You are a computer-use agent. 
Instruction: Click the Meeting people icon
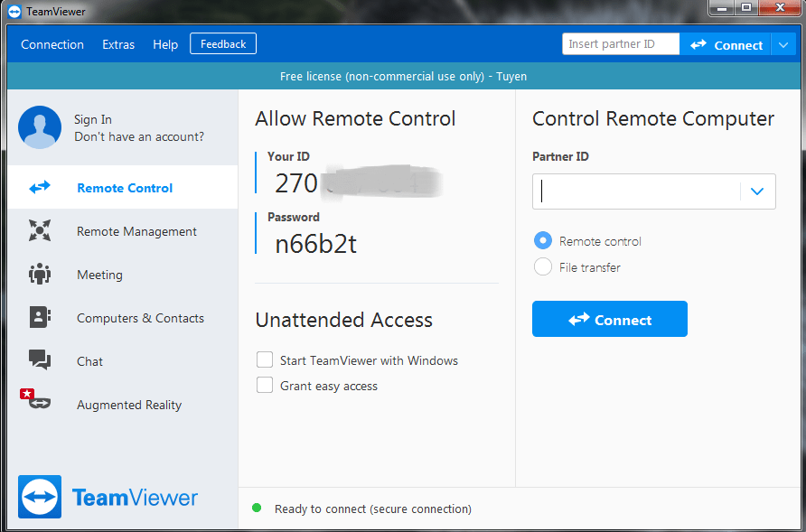(40, 274)
